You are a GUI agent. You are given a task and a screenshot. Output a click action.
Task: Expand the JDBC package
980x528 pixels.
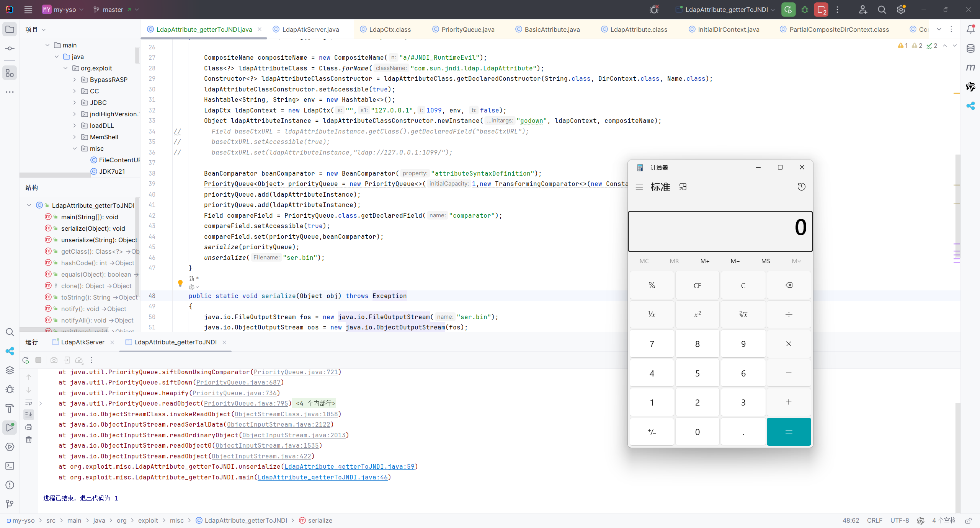pos(75,103)
